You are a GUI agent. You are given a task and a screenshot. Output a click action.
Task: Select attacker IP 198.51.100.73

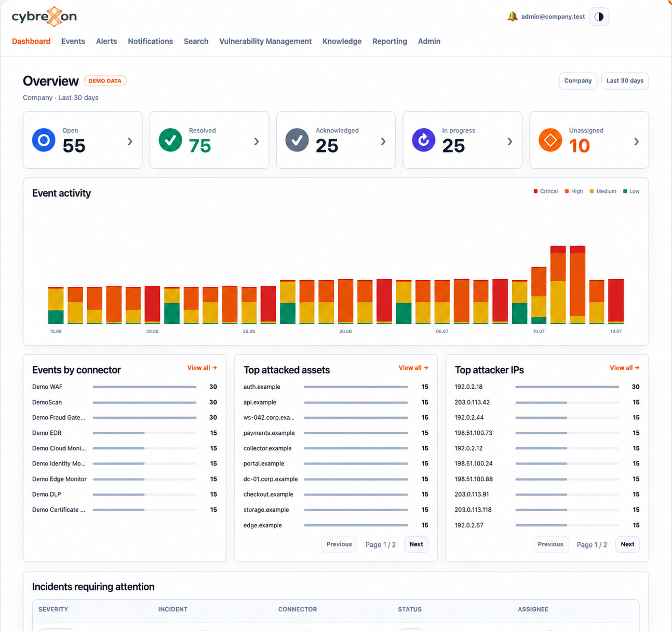coord(547,433)
